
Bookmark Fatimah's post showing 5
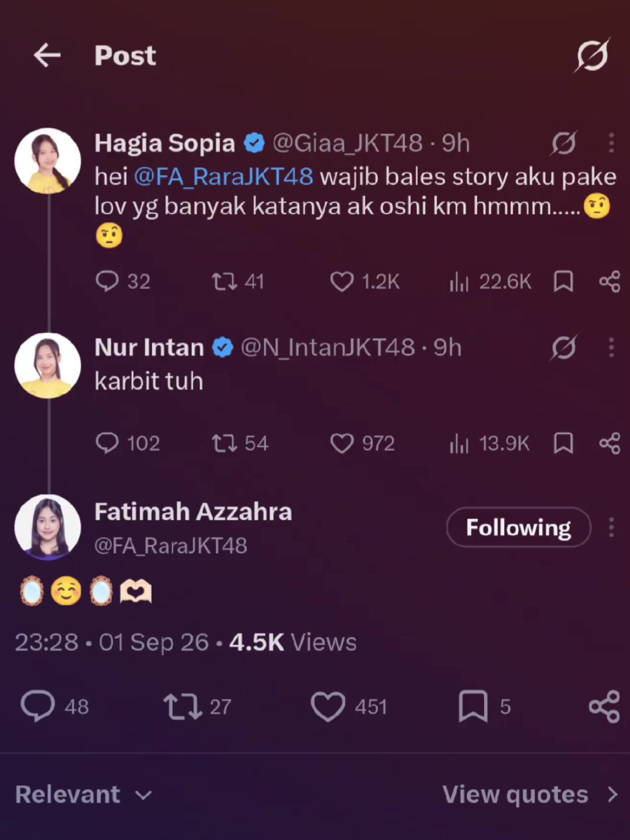tap(484, 706)
